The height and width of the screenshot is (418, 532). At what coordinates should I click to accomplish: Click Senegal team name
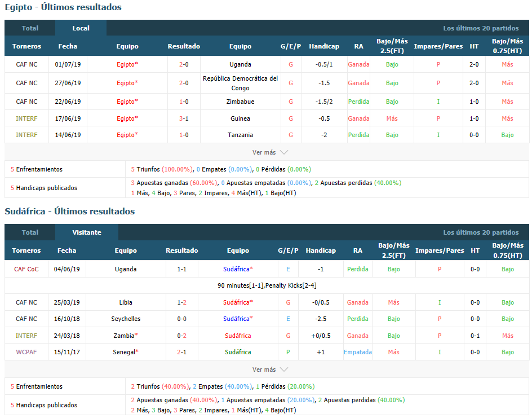point(126,352)
